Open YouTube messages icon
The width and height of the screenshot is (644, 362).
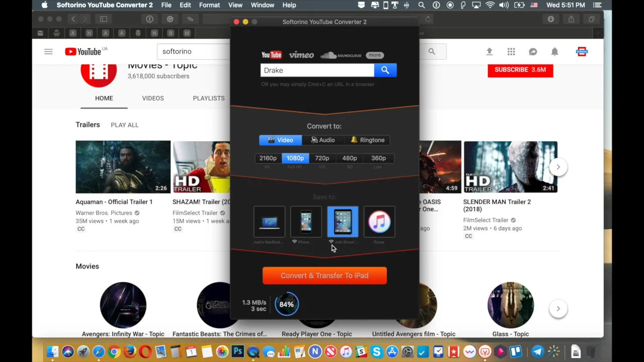(x=533, y=51)
